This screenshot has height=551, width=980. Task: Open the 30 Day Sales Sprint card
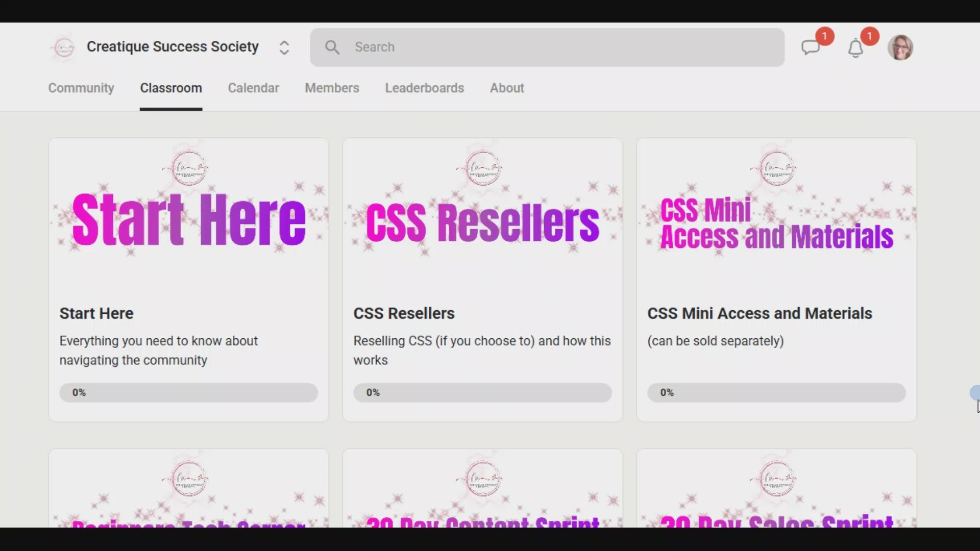click(x=776, y=490)
